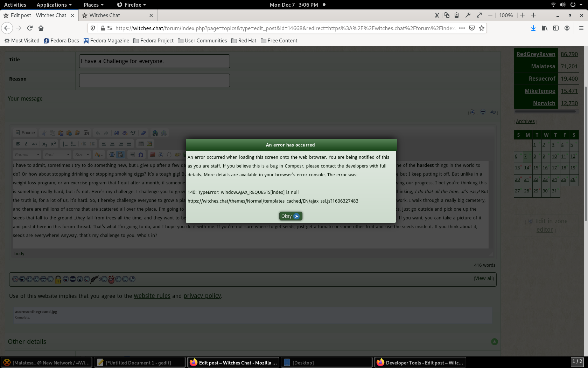Open the Format dropdown in the editor
The width and height of the screenshot is (588, 368).
point(27,155)
